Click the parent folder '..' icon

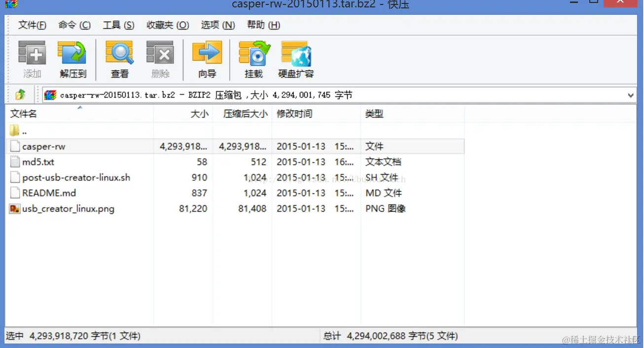(x=14, y=131)
